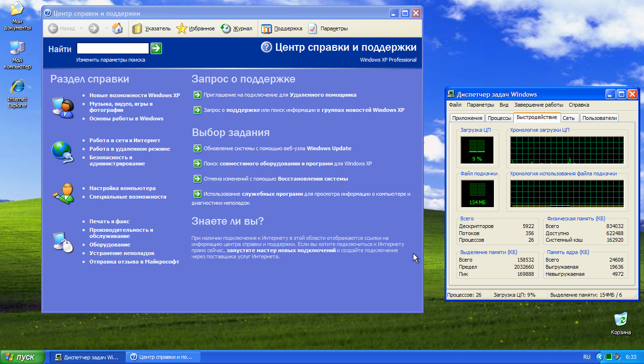Open Избранное (Favorites) star icon
644x364 pixels.
point(182,28)
